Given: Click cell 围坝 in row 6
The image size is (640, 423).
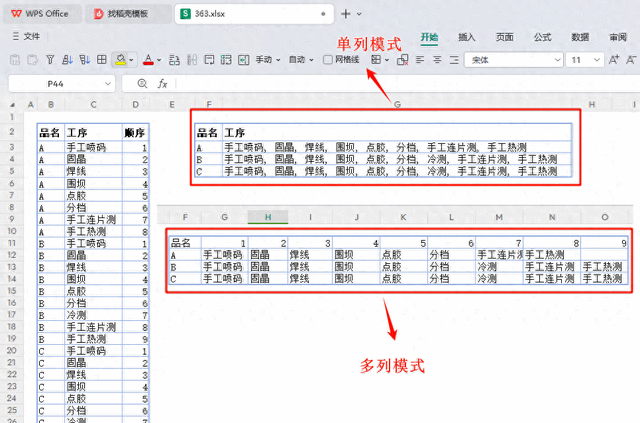Looking at the screenshot, I should 93,184.
